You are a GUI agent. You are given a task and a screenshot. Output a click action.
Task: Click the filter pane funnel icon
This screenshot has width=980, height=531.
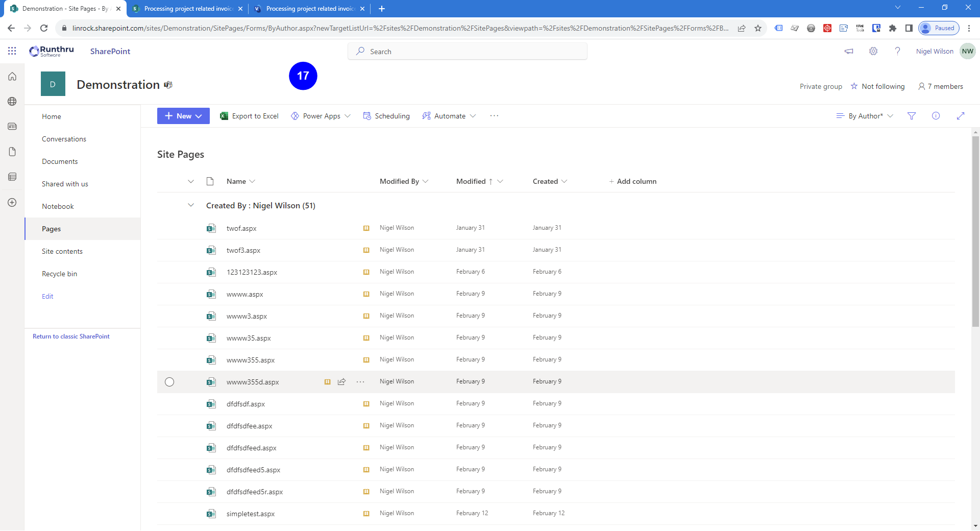911,116
